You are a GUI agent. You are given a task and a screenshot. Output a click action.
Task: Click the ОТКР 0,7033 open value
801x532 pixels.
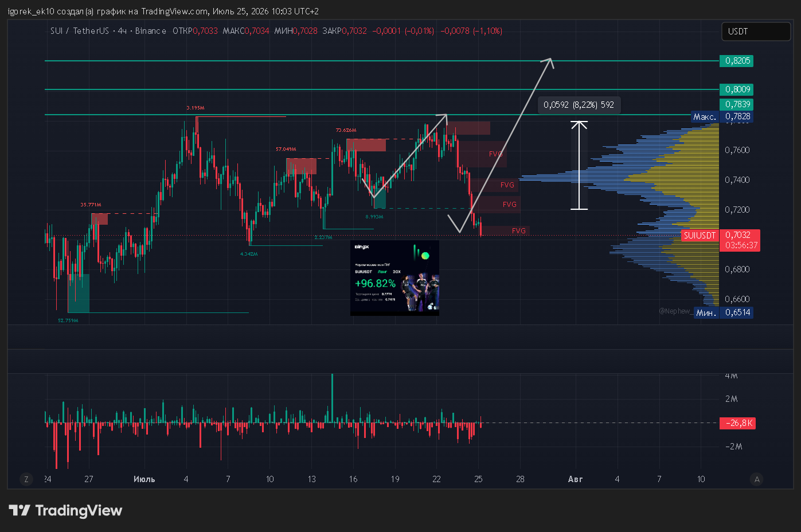pos(195,31)
